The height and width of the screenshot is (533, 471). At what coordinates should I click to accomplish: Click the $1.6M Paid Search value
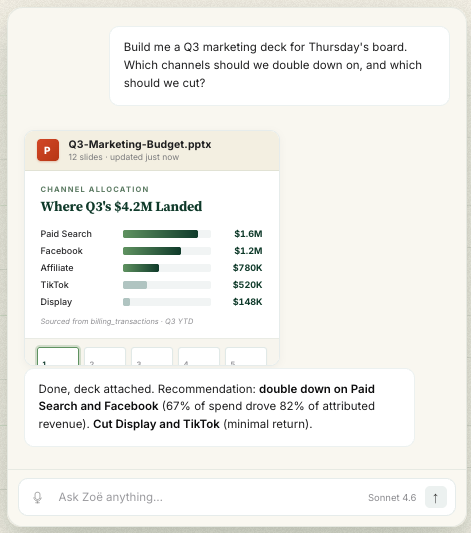248,234
